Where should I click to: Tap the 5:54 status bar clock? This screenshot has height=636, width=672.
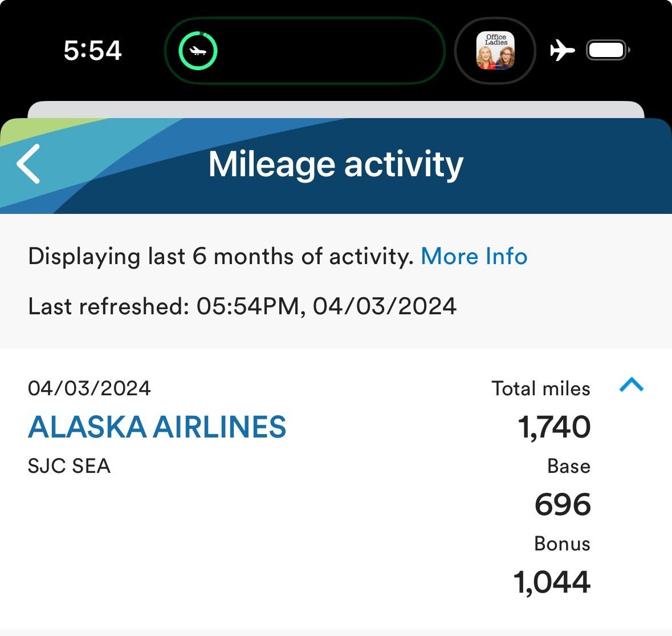pos(92,51)
